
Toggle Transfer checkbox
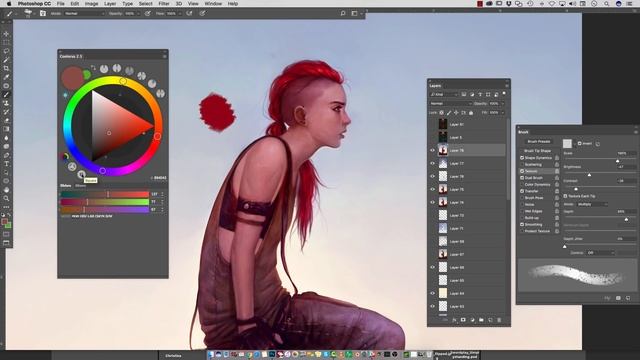click(x=522, y=191)
